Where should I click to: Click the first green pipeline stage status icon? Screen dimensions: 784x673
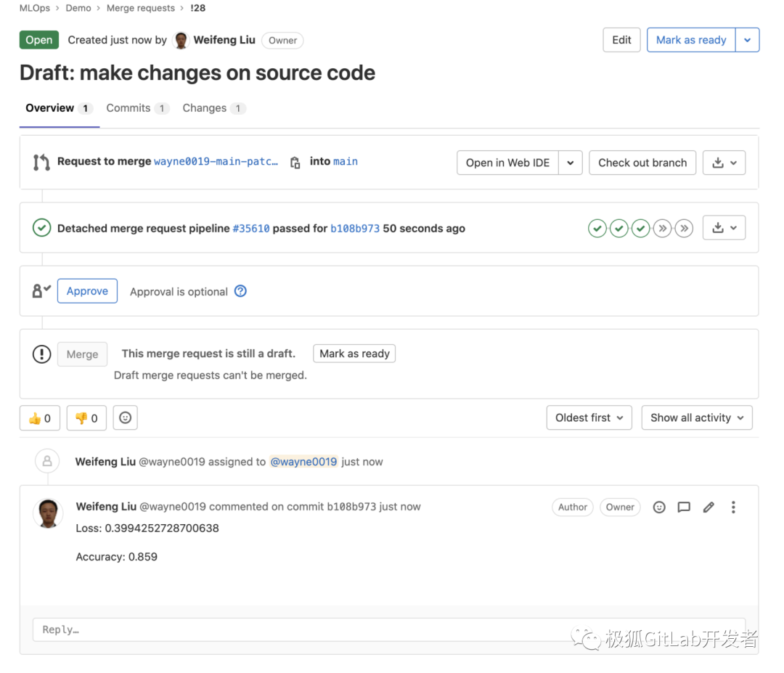[x=597, y=228]
